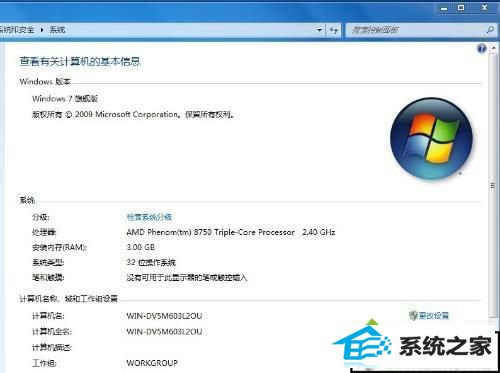This screenshot has width=500, height=373.
Task: Click the vertical scrollbar thumb
Action: pyautogui.click(x=493, y=185)
